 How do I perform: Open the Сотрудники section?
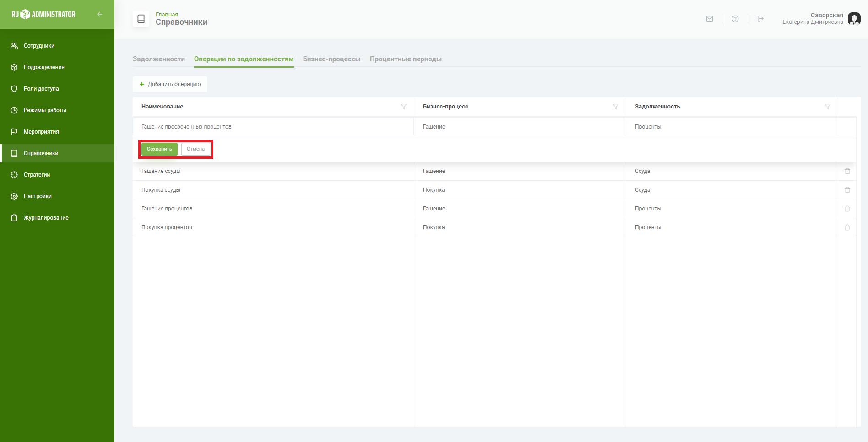coord(57,46)
